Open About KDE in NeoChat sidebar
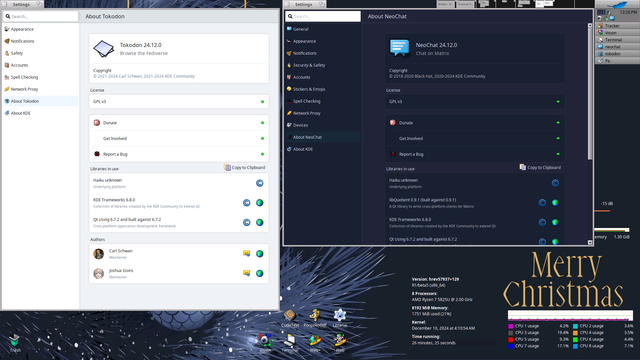640x360 pixels. coord(323,149)
